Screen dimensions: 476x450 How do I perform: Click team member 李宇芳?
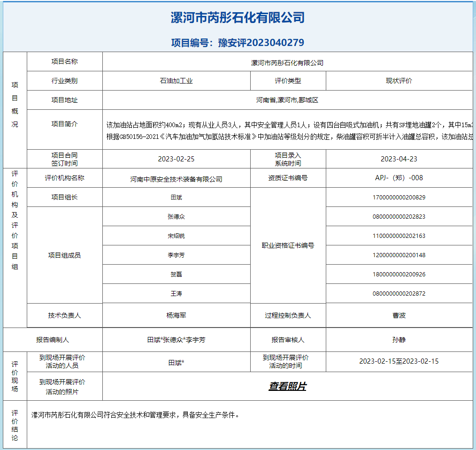(x=177, y=255)
